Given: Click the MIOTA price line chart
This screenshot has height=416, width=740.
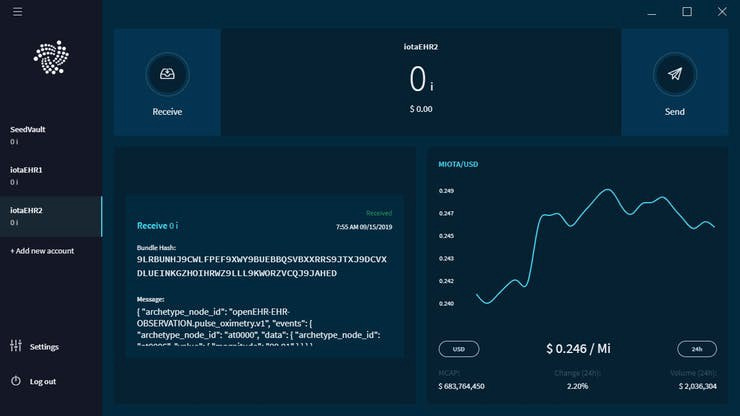Looking at the screenshot, I should pos(595,246).
